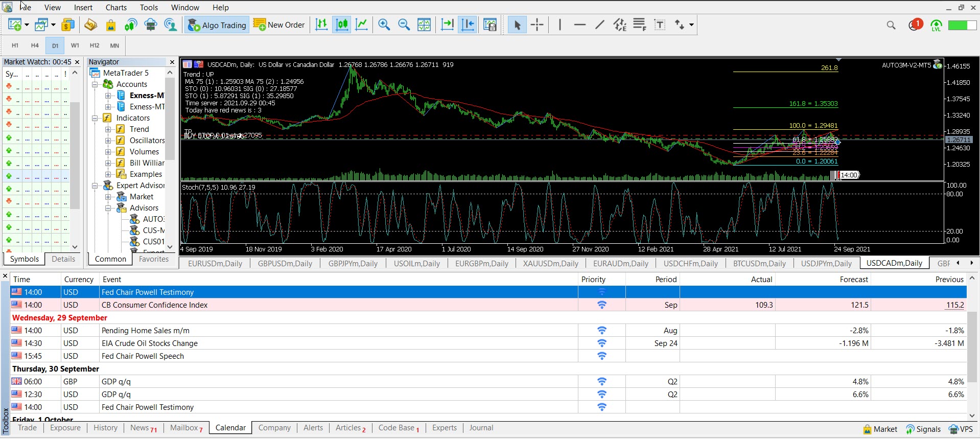Open the Details tab in Market Watch
This screenshot has height=439, width=980.
pos(63,259)
